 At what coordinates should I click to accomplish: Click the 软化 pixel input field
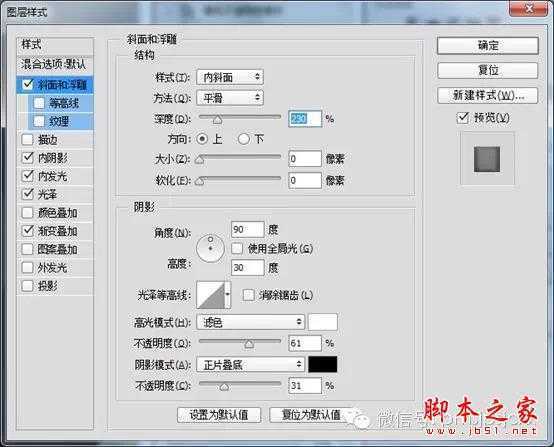305,181
